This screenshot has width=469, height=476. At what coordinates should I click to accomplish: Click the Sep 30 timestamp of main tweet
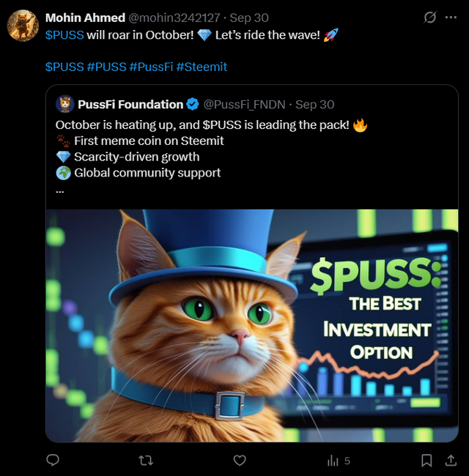click(x=249, y=18)
